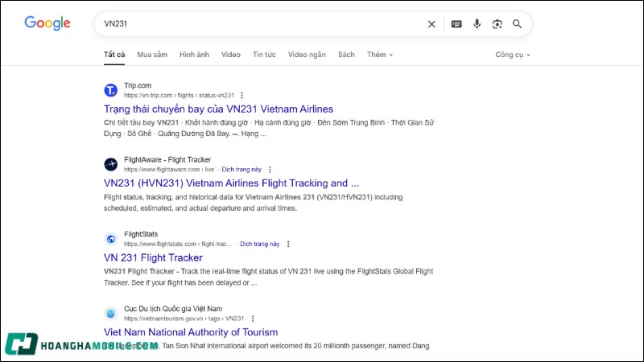Switch to the Tin tức tab
Viewport: 644px width, 362px height.
pos(264,55)
